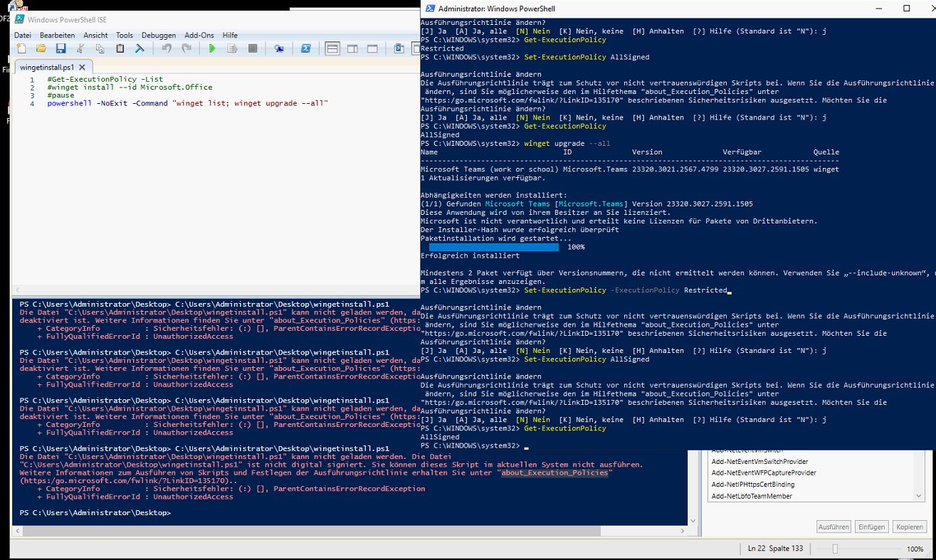Click the Clear console pane icon

point(140,48)
